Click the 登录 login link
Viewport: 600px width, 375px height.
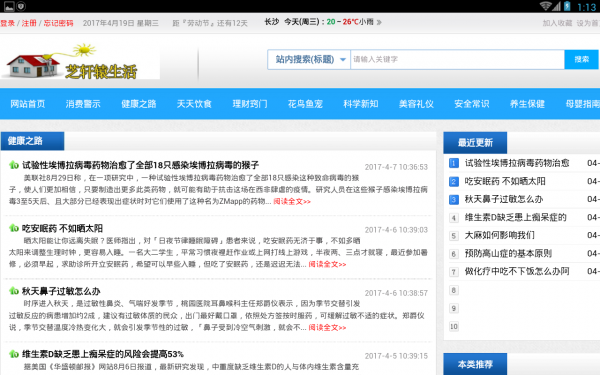click(x=7, y=23)
